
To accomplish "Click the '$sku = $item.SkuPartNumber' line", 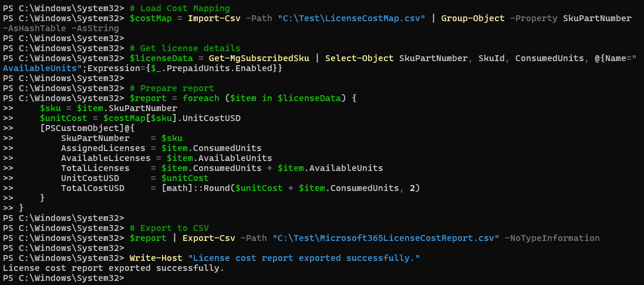I will [x=109, y=108].
